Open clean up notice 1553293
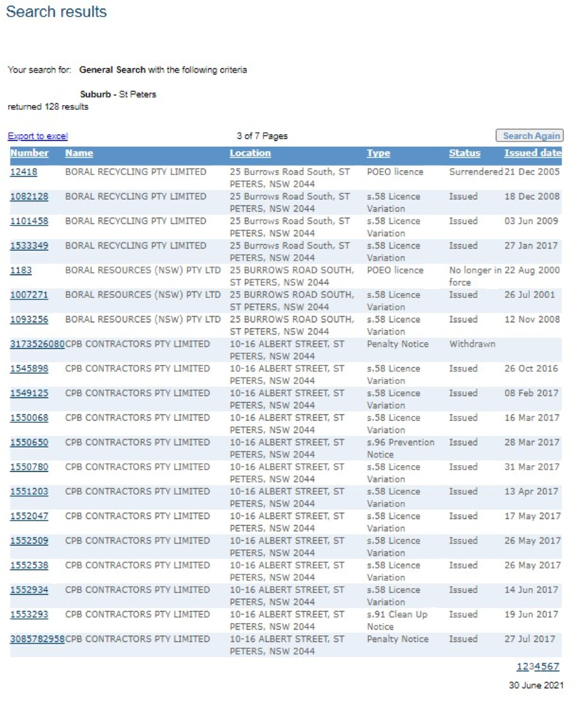The width and height of the screenshot is (588, 707). point(29,615)
